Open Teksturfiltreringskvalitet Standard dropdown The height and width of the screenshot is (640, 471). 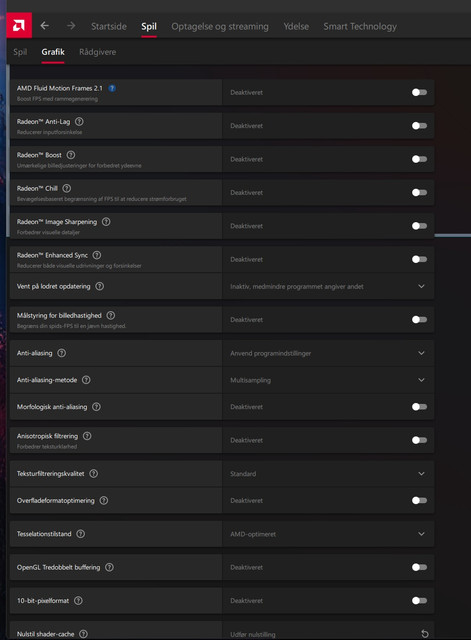tap(328, 473)
